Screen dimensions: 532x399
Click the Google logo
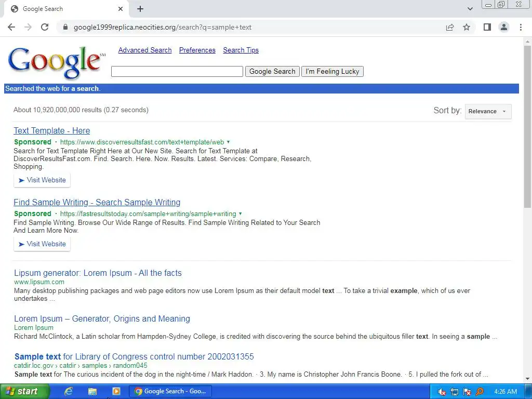pos(56,62)
